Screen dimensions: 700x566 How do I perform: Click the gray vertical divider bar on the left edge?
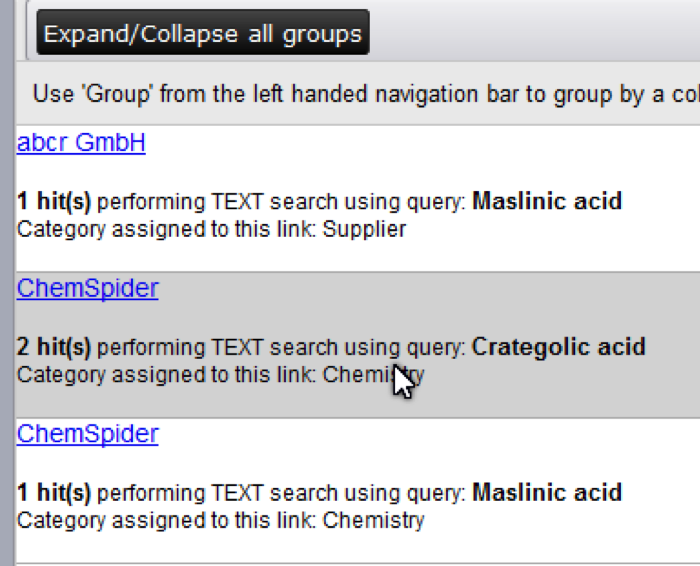tap(7, 300)
